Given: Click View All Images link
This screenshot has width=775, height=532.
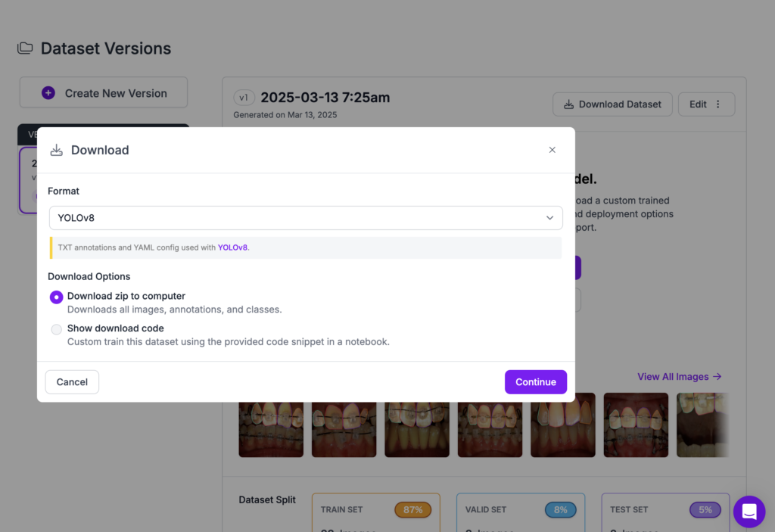Looking at the screenshot, I should tap(679, 377).
